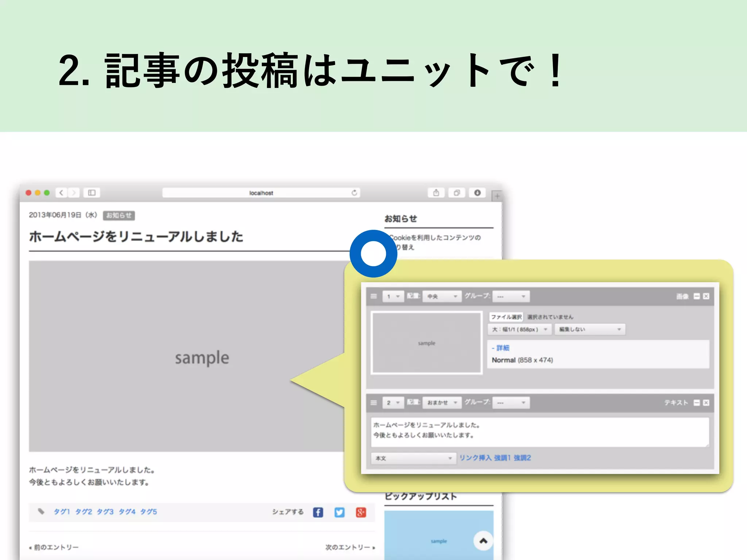Open the blue sample pickup thumbnail
This screenshot has width=747, height=560.
439,535
